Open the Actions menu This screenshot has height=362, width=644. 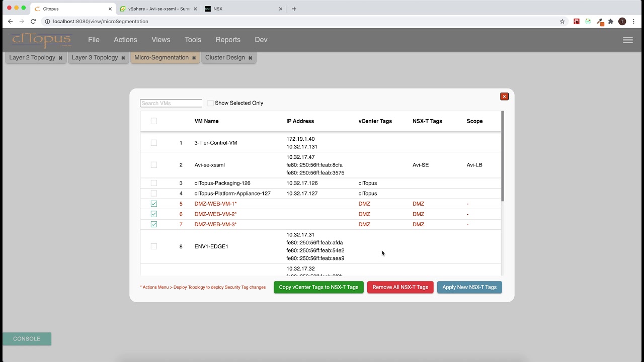[x=125, y=40]
